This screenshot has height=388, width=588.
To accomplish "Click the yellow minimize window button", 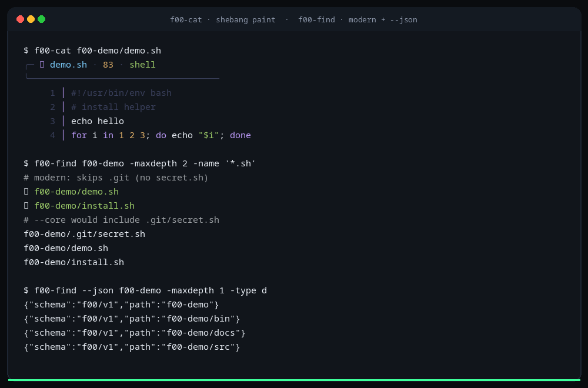I will [x=31, y=19].
